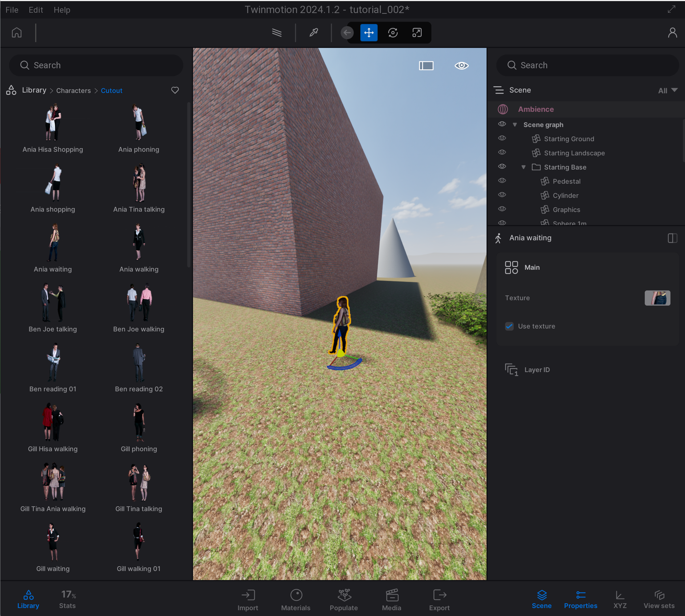The height and width of the screenshot is (616, 685).
Task: Toggle visibility of Pedestal object
Action: pos(502,181)
